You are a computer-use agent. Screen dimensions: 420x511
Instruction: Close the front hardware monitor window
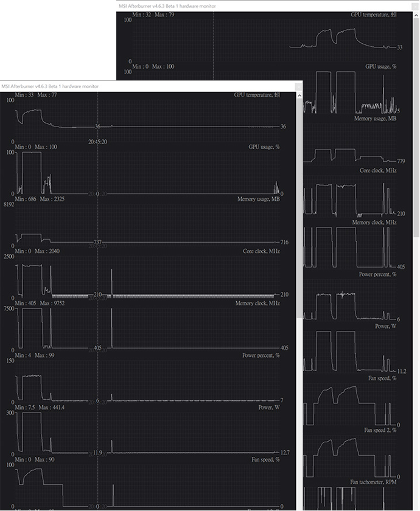[298, 86]
